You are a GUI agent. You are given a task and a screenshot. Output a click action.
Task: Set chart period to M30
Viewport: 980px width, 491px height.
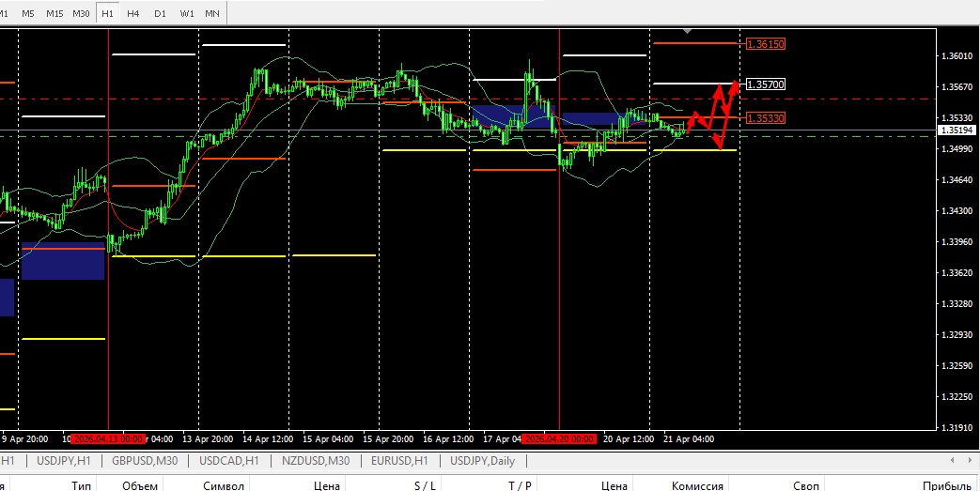[x=82, y=13]
